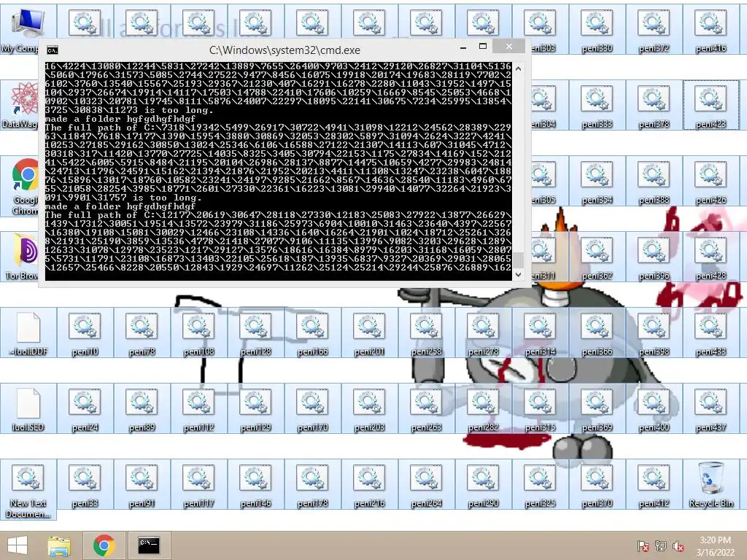Select the peni108 desktop icon

(198, 333)
